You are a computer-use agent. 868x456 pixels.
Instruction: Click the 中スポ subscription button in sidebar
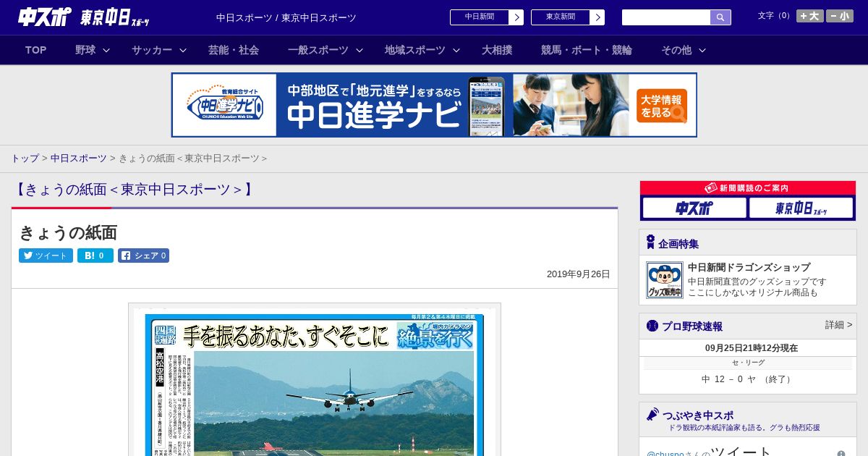pos(694,208)
